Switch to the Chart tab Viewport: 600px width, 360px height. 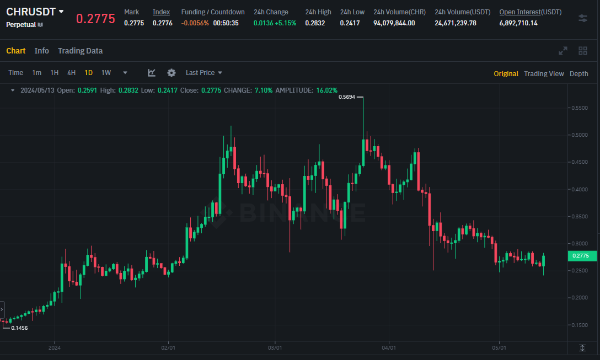[16, 51]
